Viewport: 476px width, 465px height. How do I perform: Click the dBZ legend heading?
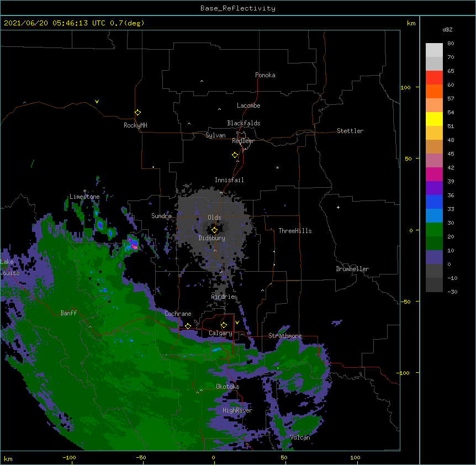[x=447, y=29]
